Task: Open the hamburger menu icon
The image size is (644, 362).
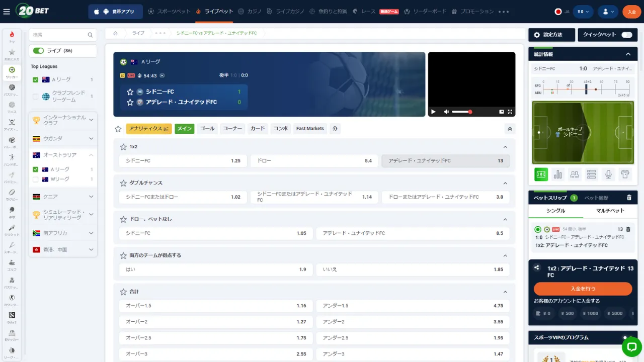Action: tap(7, 12)
